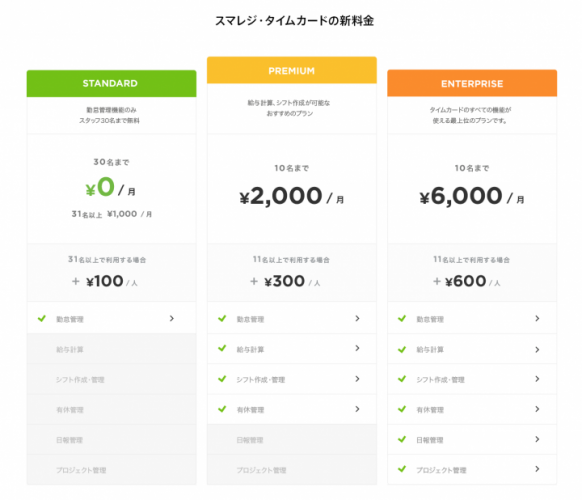Click the greyed-out 有休管理 row in STANDARD
Viewport: 582px width, 500px height.
tap(111, 409)
